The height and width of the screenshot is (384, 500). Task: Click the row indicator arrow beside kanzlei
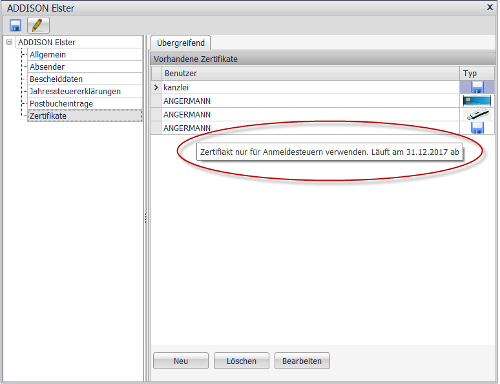[x=156, y=87]
